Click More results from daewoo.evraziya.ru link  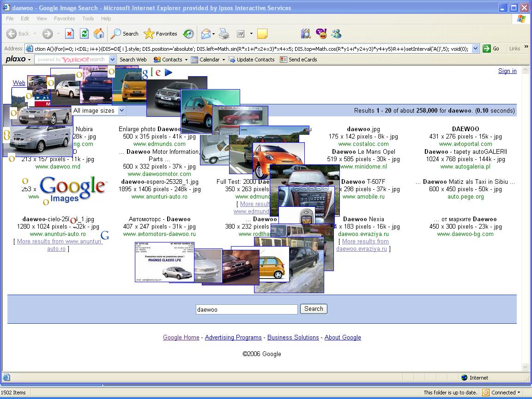(363, 245)
